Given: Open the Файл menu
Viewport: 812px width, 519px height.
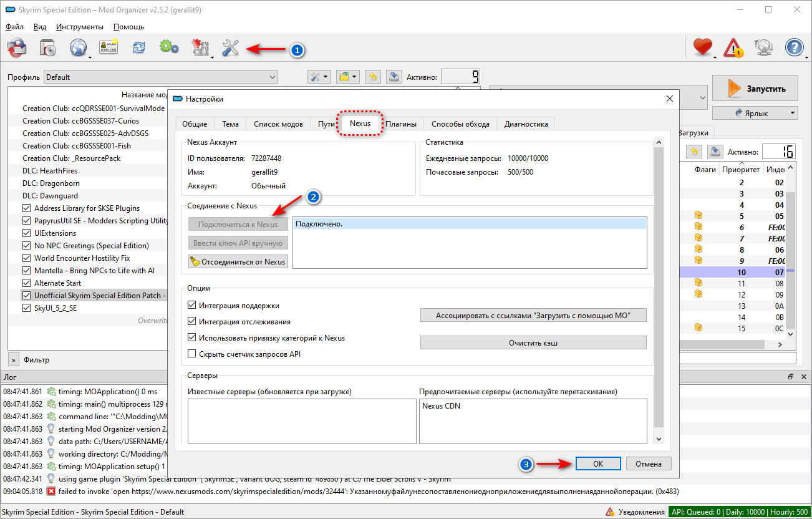Looking at the screenshot, I should click(x=15, y=27).
